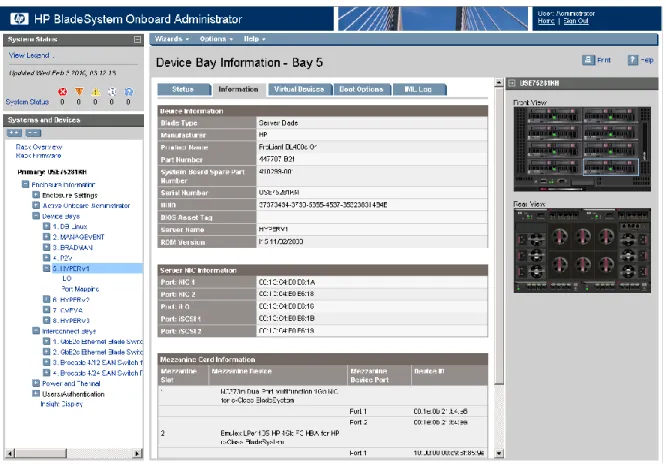Screen dimensions: 666x465
Task: Open the IML Log tab
Action: [x=419, y=90]
